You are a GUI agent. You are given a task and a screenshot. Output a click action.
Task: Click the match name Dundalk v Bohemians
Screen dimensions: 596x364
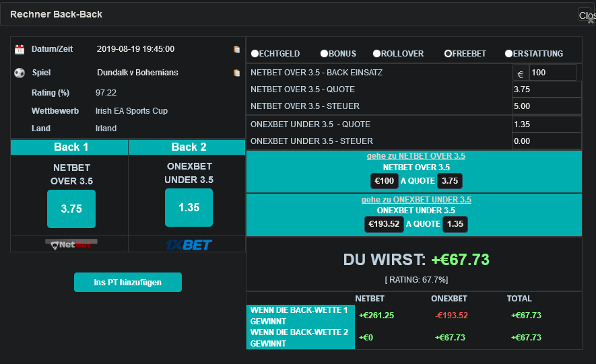[x=137, y=73]
